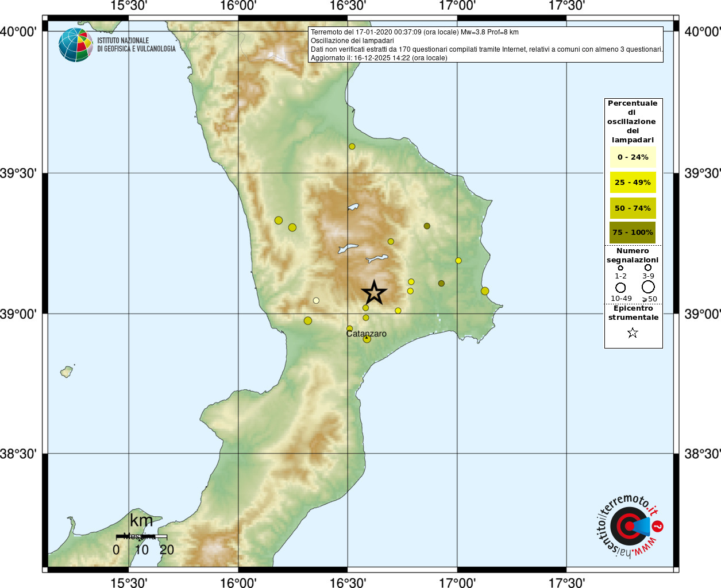This screenshot has width=721, height=588.
Task: Open Istituto Nazionale di Geofisica e Vulcanologia text
Action: click(136, 45)
